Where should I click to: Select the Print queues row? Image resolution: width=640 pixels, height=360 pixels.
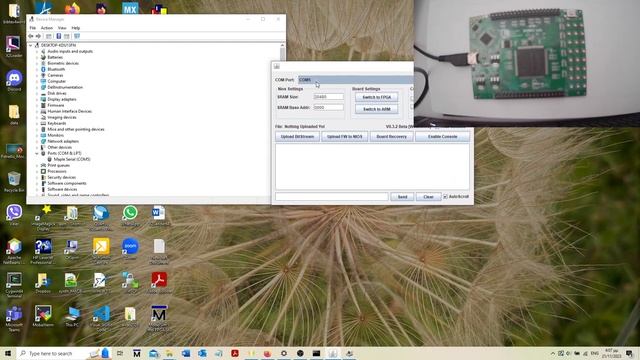(58, 165)
